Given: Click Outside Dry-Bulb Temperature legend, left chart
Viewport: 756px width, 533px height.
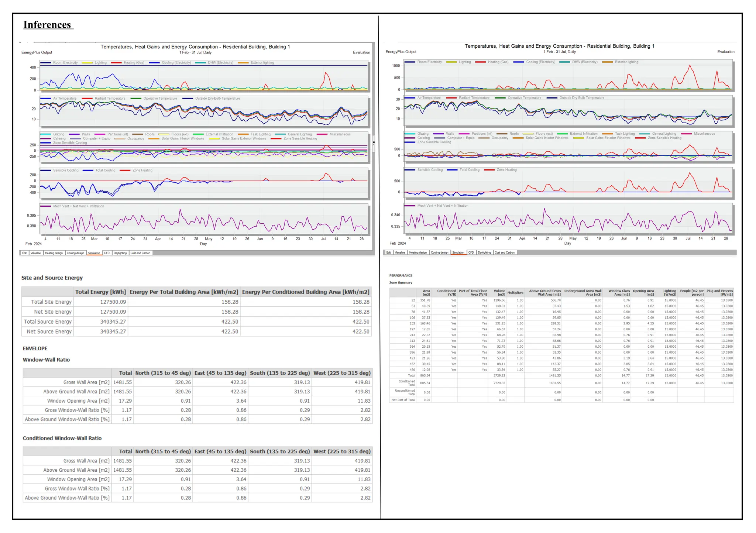Looking at the screenshot, I should 217,99.
